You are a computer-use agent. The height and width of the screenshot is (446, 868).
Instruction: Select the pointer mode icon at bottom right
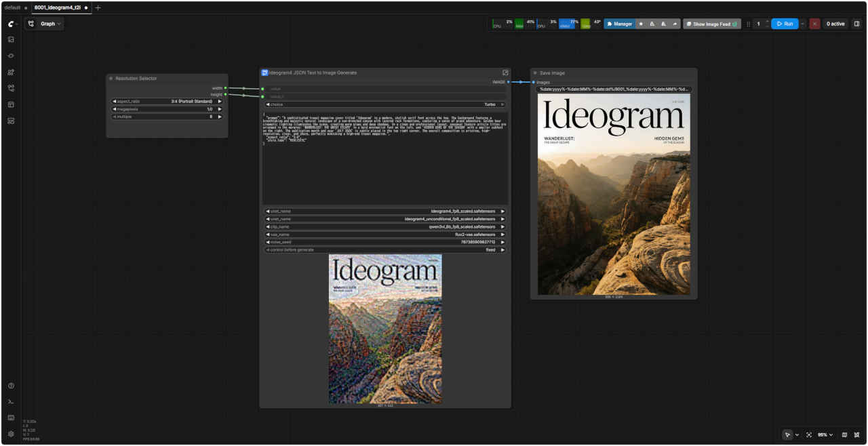[x=787, y=434]
